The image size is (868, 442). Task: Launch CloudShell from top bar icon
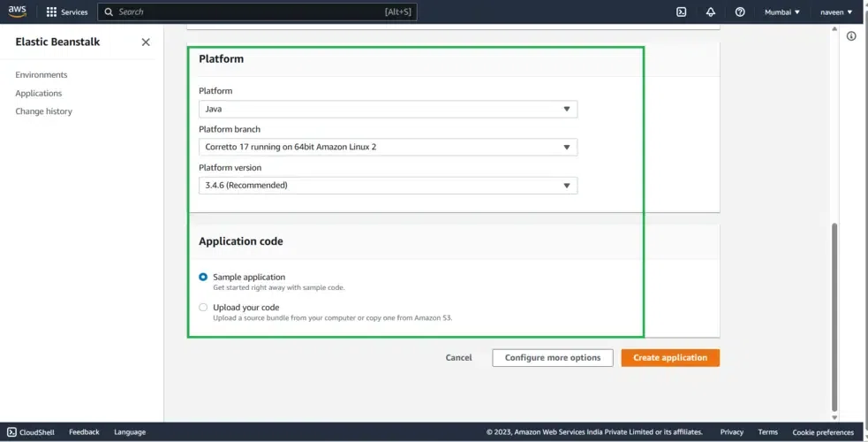[x=682, y=11]
